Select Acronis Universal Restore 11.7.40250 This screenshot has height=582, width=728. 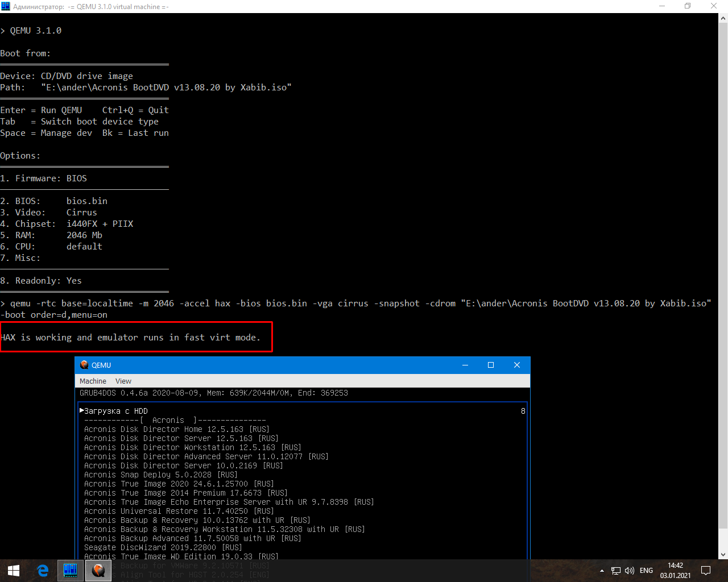click(179, 511)
